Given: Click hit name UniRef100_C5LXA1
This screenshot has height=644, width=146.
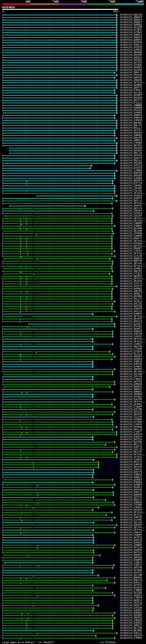Looking at the screenshot, I should tap(131, 191).
